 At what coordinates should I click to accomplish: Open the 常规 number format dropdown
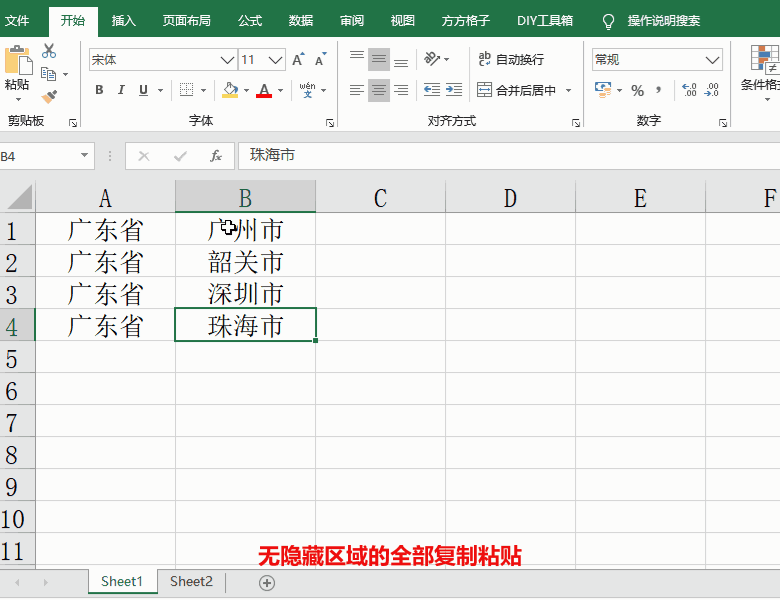(x=712, y=60)
